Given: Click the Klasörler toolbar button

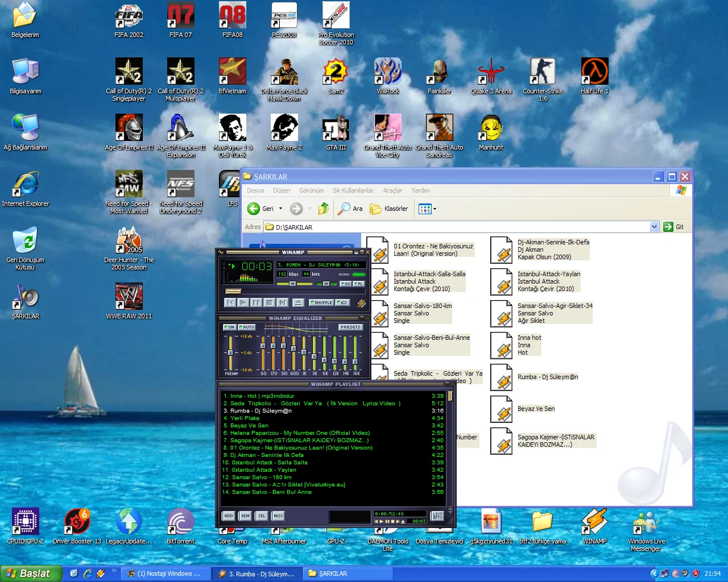Looking at the screenshot, I should pyautogui.click(x=388, y=209).
